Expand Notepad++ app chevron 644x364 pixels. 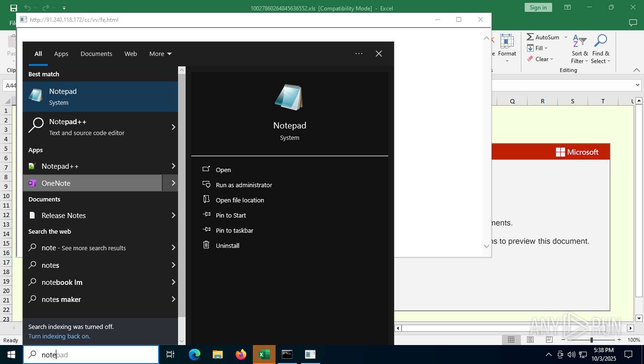pyautogui.click(x=173, y=166)
